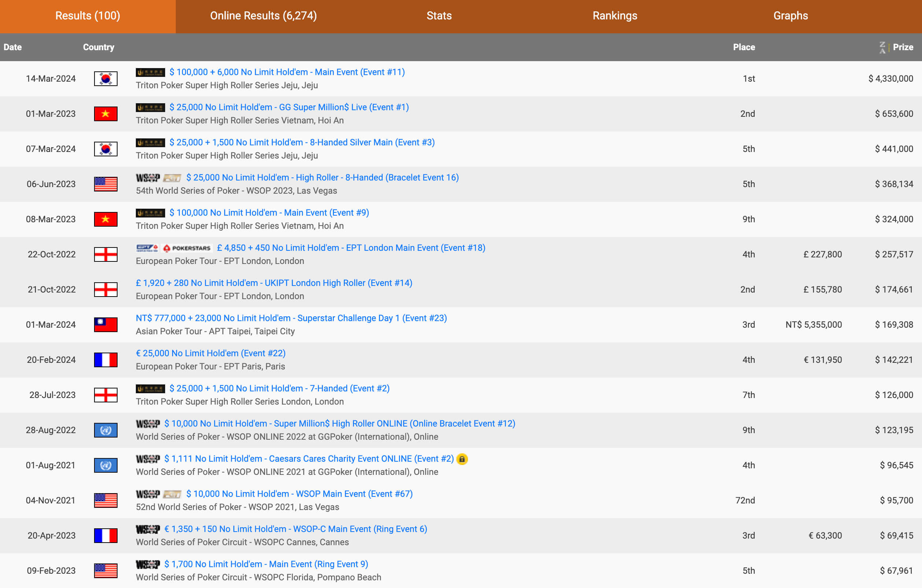Viewport: 922px width, 588px height.
Task: Click the yellow lock icon beside Caesars Cares event
Action: tap(462, 459)
